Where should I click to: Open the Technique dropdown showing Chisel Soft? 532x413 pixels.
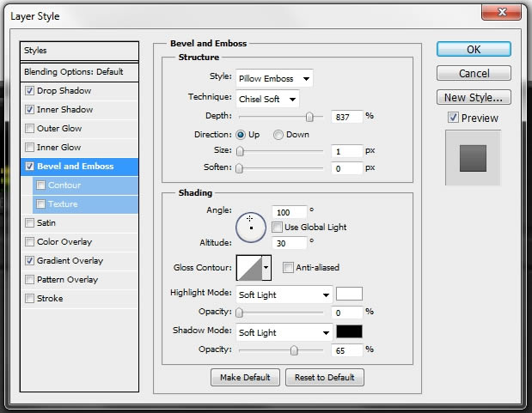(267, 99)
